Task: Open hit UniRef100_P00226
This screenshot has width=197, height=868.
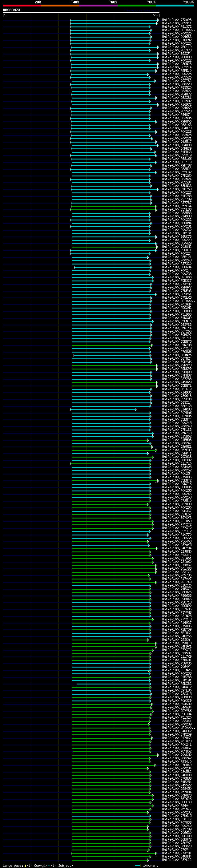Action: pyautogui.click(x=176, y=33)
